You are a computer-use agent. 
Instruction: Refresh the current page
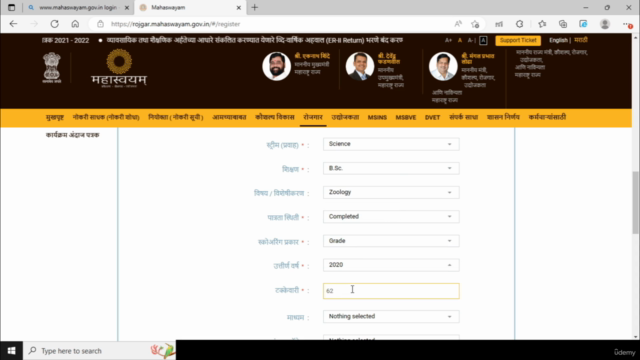54,24
